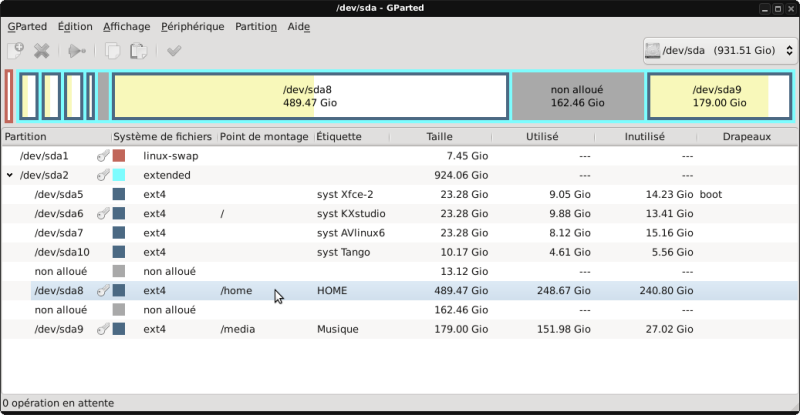Open the Affichage menu

click(x=127, y=27)
